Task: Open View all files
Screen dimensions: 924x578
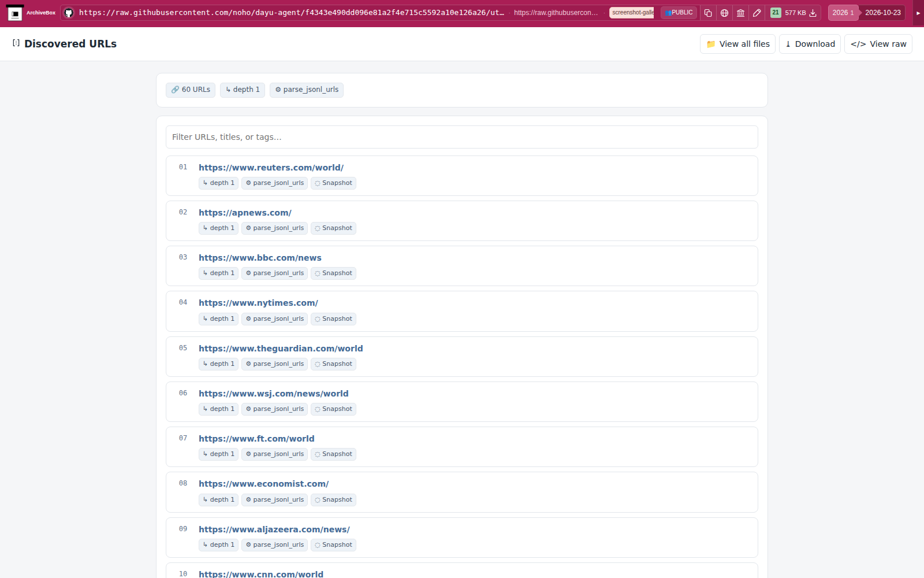Action: [737, 44]
